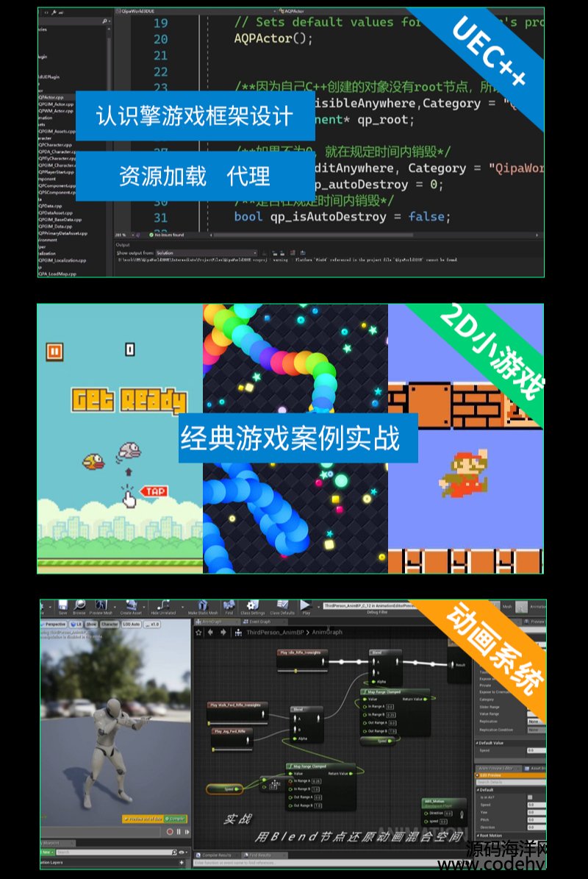
Task: Click the Play toolbar icon
Action: click(x=305, y=606)
